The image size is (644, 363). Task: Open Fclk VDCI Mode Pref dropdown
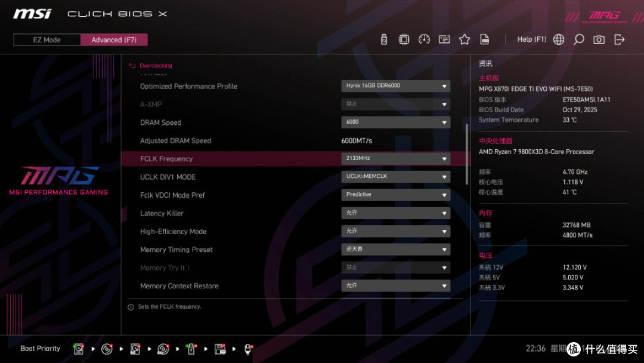click(x=395, y=195)
